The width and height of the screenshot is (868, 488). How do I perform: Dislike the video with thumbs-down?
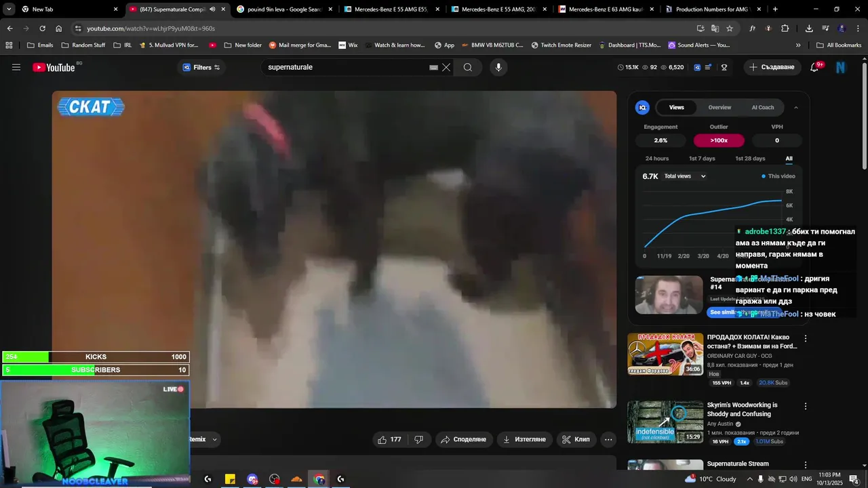pyautogui.click(x=419, y=439)
